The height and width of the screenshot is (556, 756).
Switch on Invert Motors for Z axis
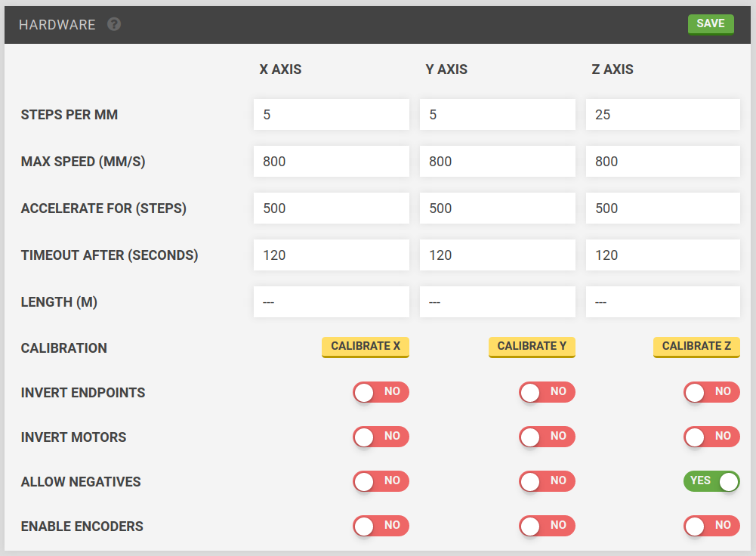[711, 437]
